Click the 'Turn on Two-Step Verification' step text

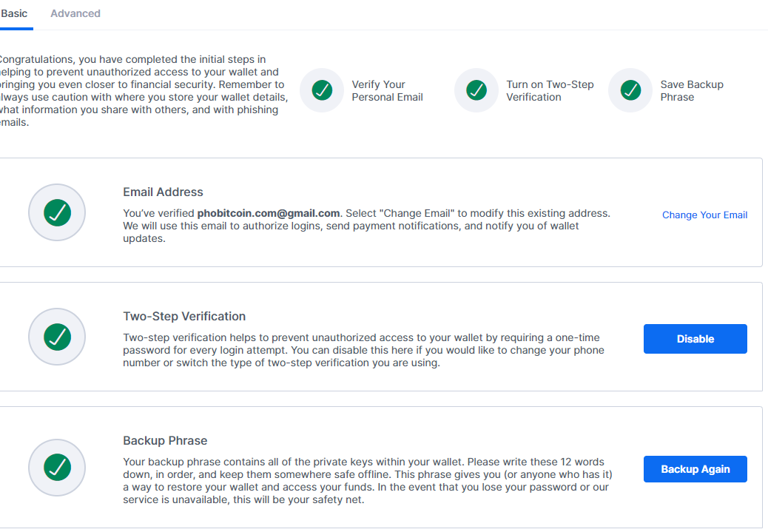coord(550,91)
